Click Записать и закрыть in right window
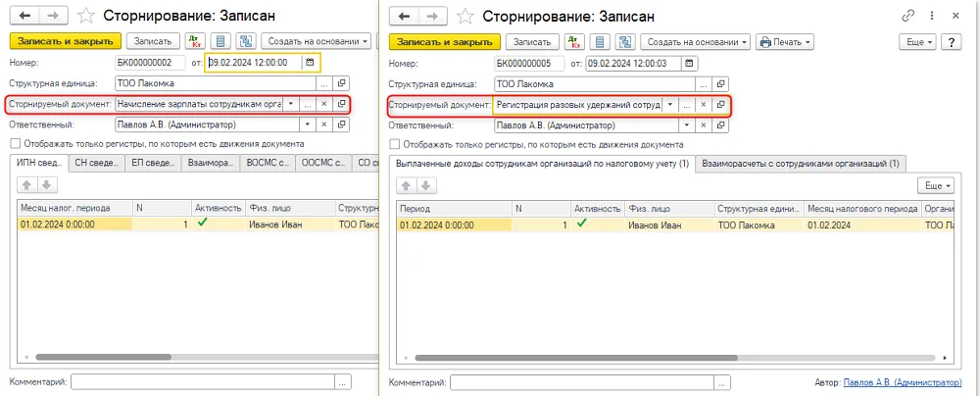The image size is (980, 396). coord(444,42)
